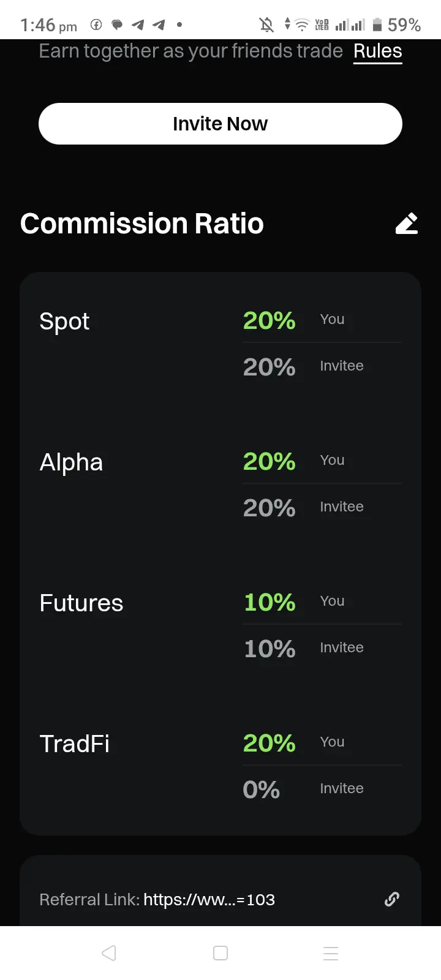The image size is (441, 980).
Task: Select the Spot commission row label
Action: pos(64,321)
